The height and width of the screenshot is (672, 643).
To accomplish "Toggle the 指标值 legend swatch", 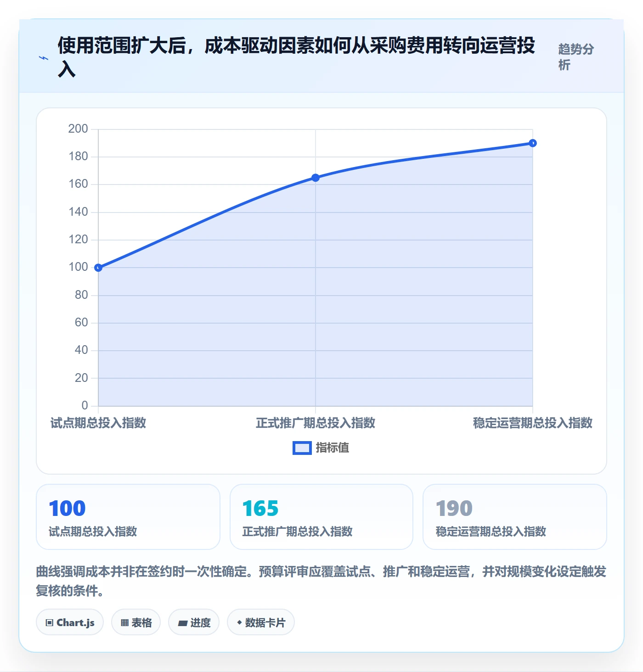I will [x=302, y=448].
